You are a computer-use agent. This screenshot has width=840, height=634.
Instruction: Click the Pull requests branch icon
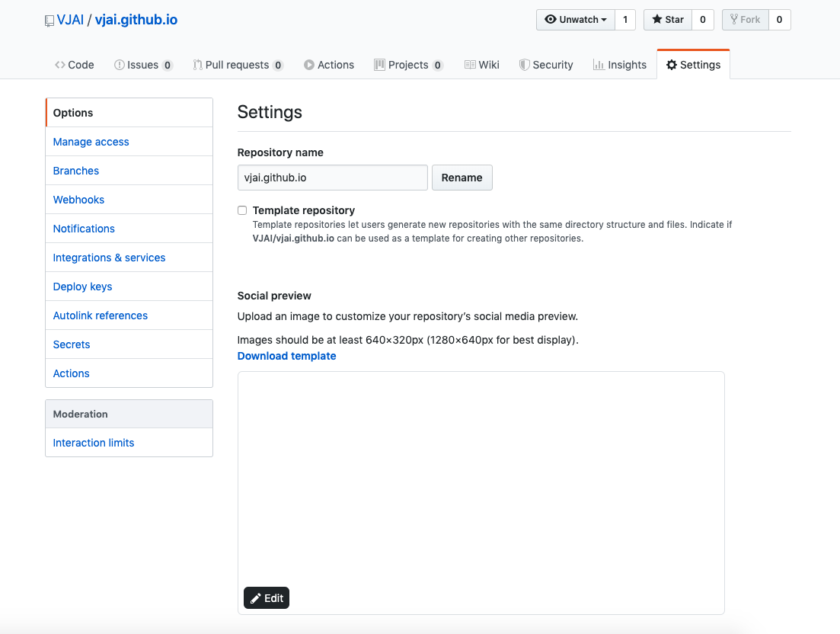pos(198,65)
